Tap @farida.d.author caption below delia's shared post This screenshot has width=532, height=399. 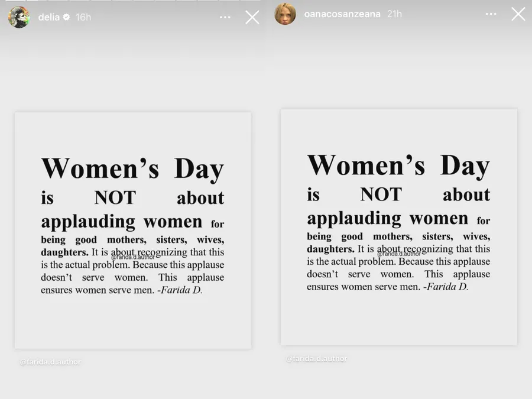[x=50, y=362]
